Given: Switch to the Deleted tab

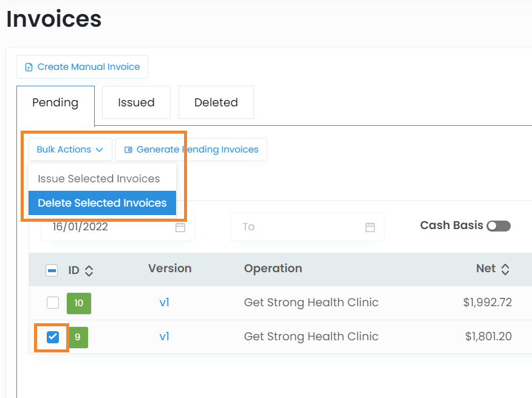Looking at the screenshot, I should pos(216,103).
